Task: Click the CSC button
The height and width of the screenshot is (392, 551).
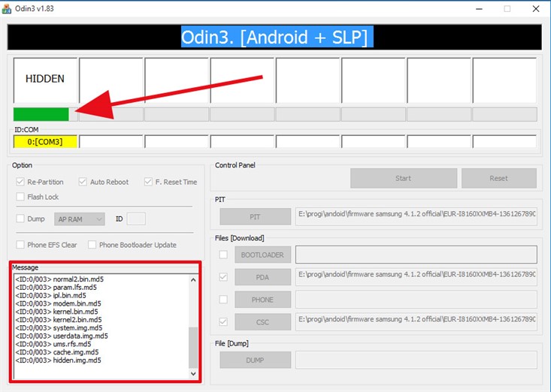Action: pos(262,322)
